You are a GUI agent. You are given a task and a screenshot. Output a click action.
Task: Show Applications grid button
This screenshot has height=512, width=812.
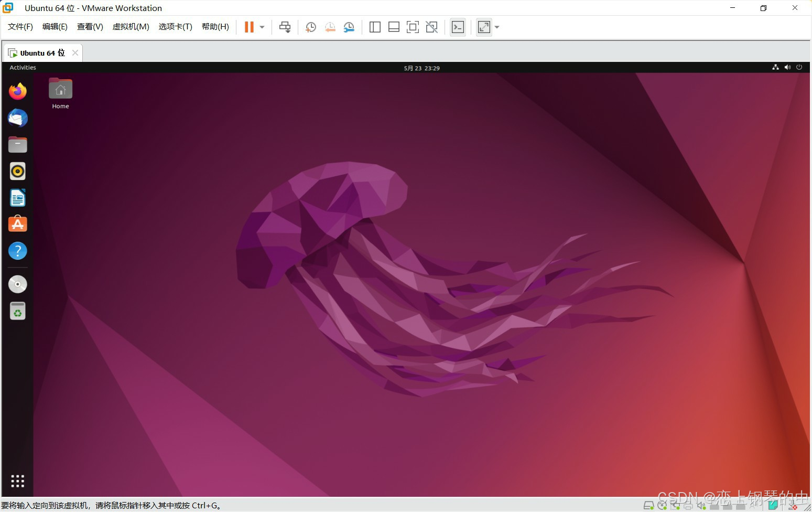18,481
